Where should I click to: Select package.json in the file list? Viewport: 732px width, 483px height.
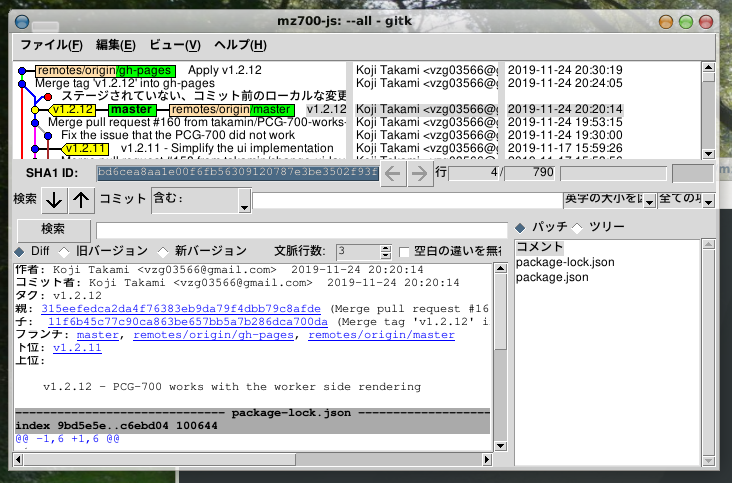coord(552,277)
